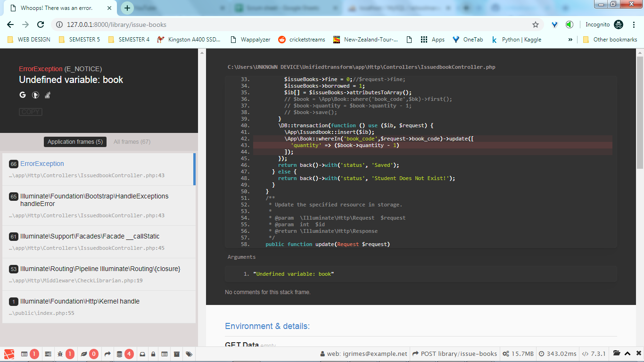This screenshot has width=644, height=362.
Task: Search the error on DuckDuckGo icon
Action: (35, 95)
